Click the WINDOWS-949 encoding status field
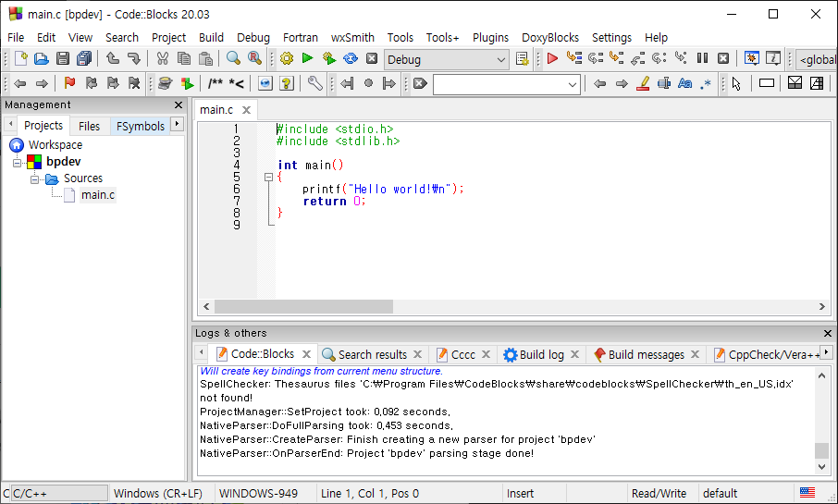Image resolution: width=838 pixels, height=504 pixels. pos(258,493)
